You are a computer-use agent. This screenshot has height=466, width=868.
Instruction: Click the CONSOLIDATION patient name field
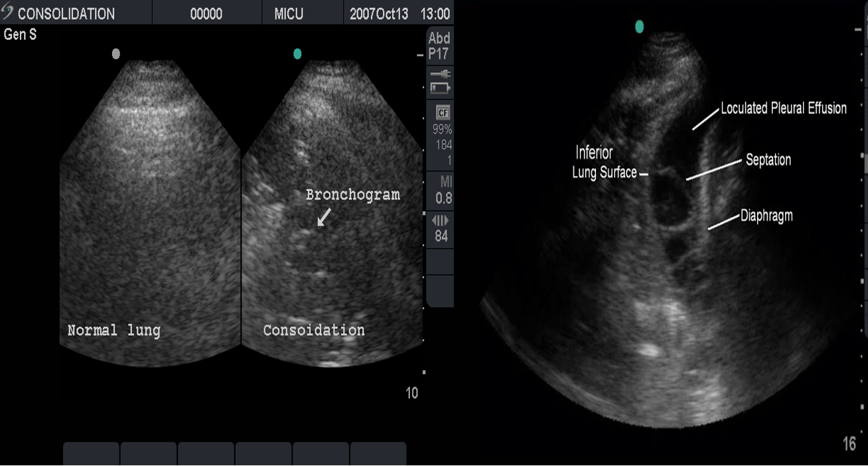[x=66, y=14]
